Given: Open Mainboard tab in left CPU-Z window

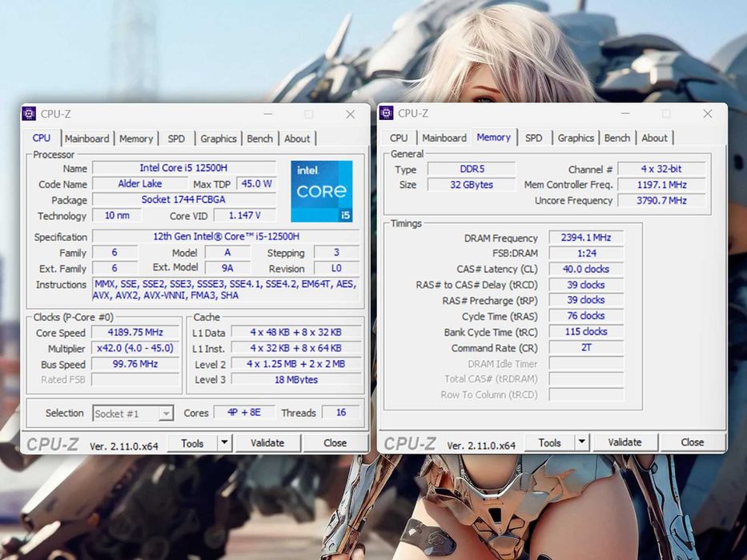Looking at the screenshot, I should (87, 138).
